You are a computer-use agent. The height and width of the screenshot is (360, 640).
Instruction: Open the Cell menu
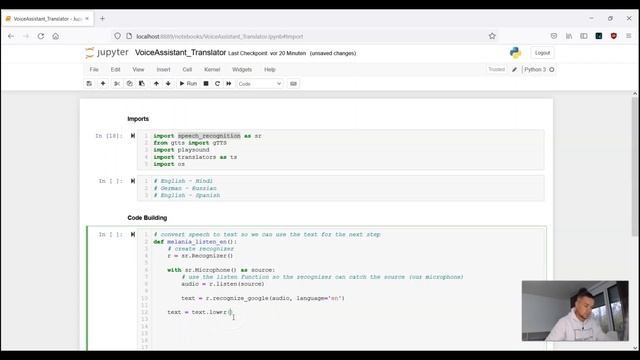point(187,69)
